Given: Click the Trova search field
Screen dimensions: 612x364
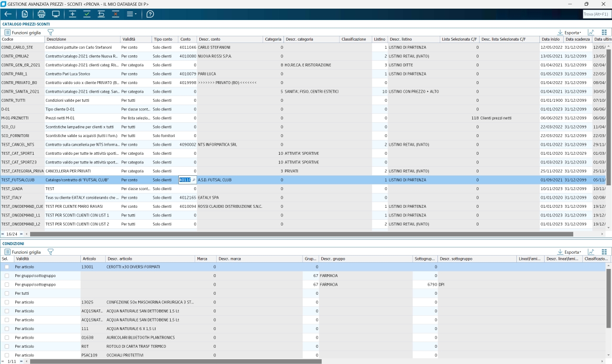Looking at the screenshot, I should 597,14.
